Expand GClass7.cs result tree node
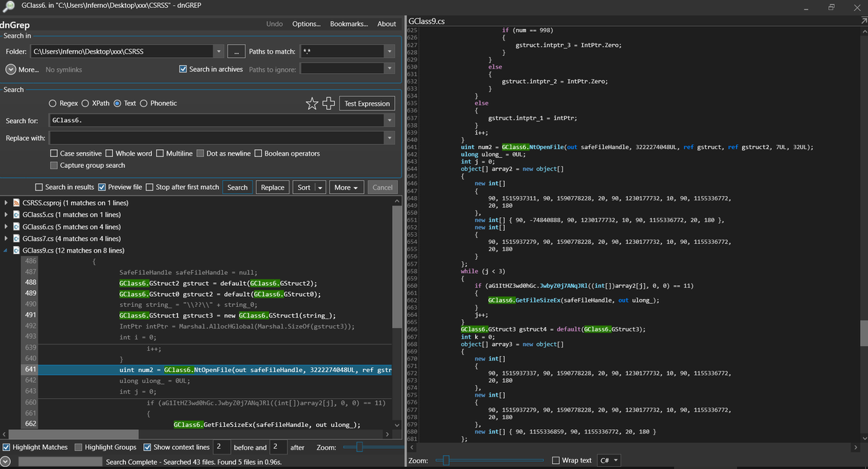 [x=7, y=239]
